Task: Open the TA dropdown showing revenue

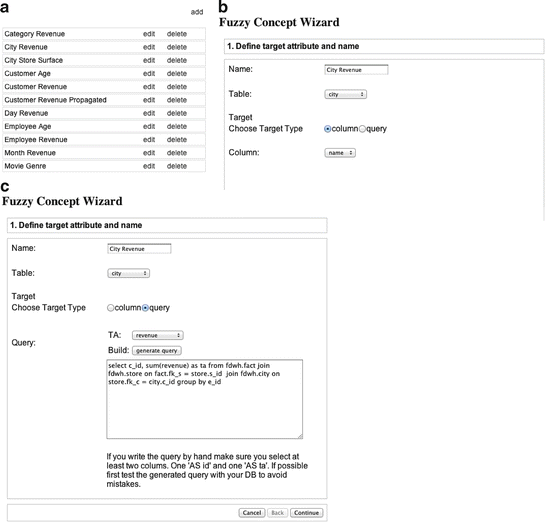Action: click(158, 335)
